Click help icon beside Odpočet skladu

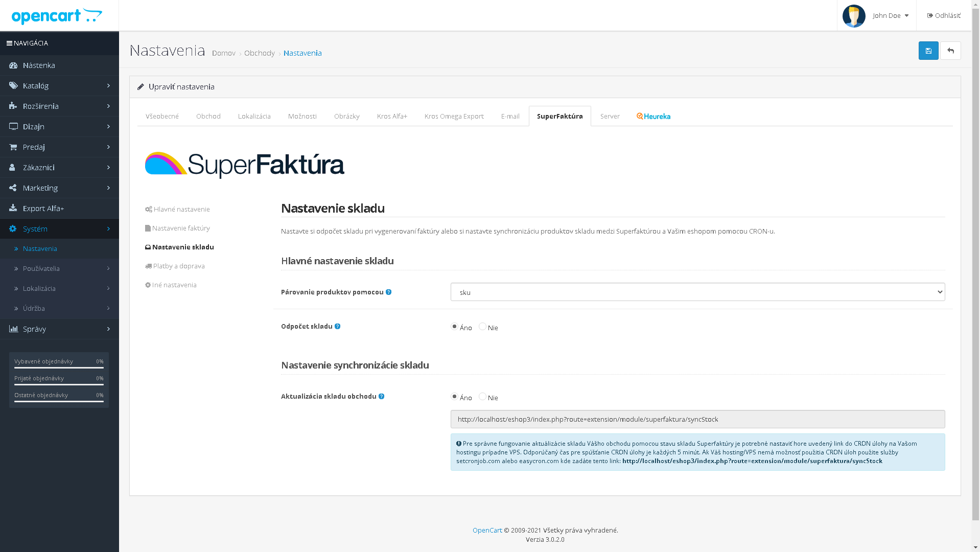point(337,327)
